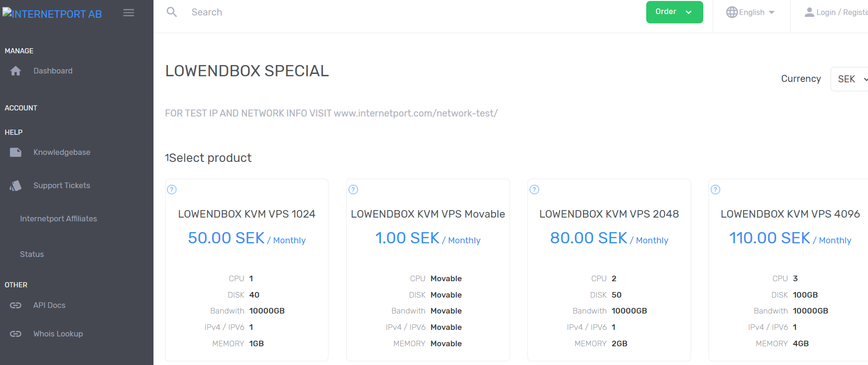This screenshot has height=365, width=868.
Task: Click CPU 2 on VPS 2048 card
Action: 604,278
